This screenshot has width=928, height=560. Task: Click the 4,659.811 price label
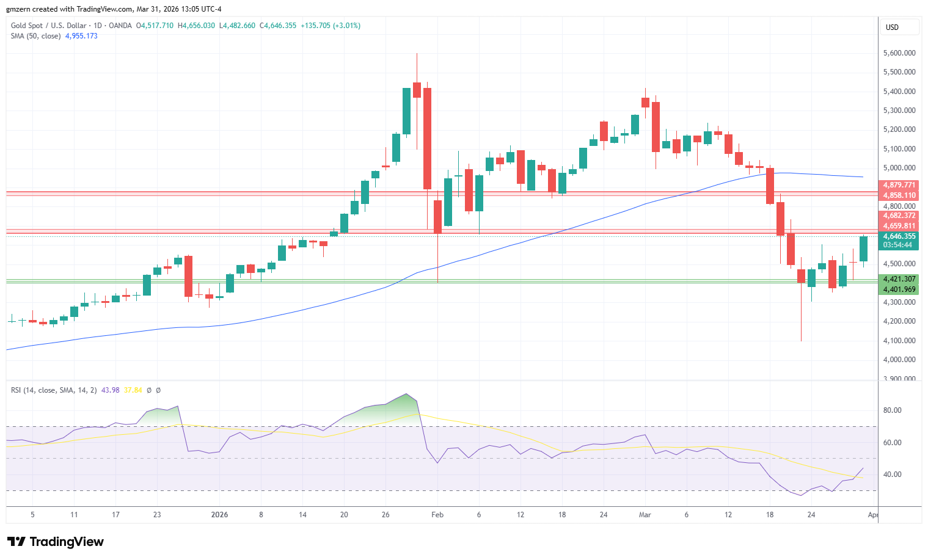[x=898, y=226]
